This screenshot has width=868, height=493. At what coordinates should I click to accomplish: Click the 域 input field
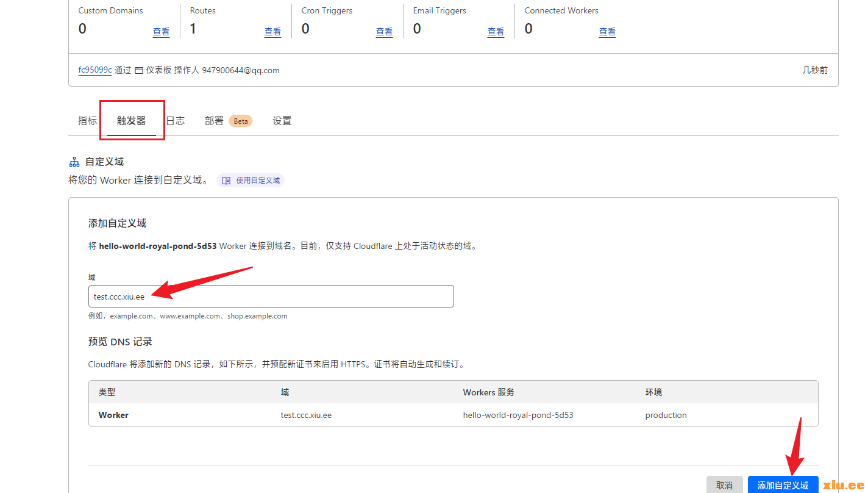[271, 297]
